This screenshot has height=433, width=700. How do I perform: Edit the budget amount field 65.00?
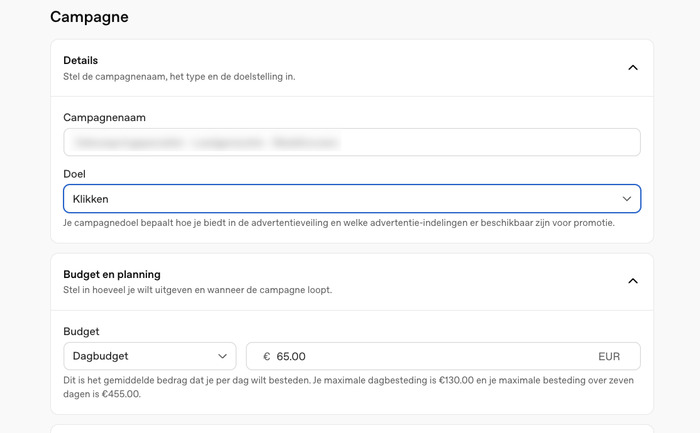coord(443,356)
